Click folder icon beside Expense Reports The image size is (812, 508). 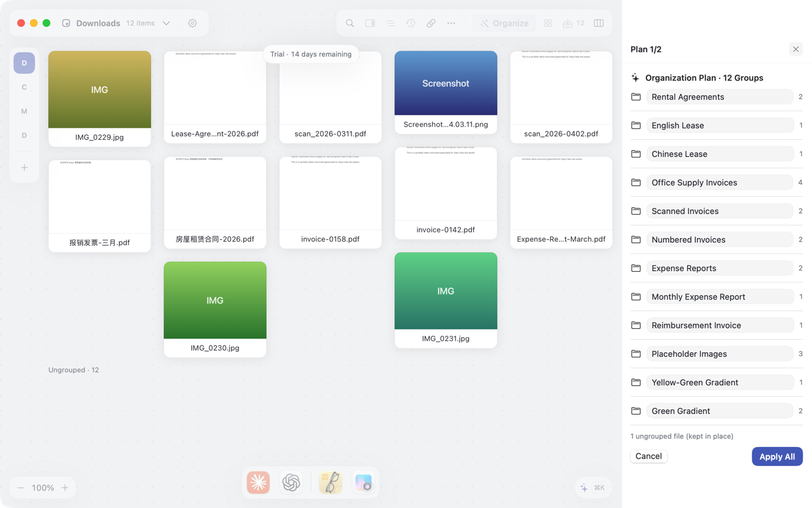(x=636, y=268)
